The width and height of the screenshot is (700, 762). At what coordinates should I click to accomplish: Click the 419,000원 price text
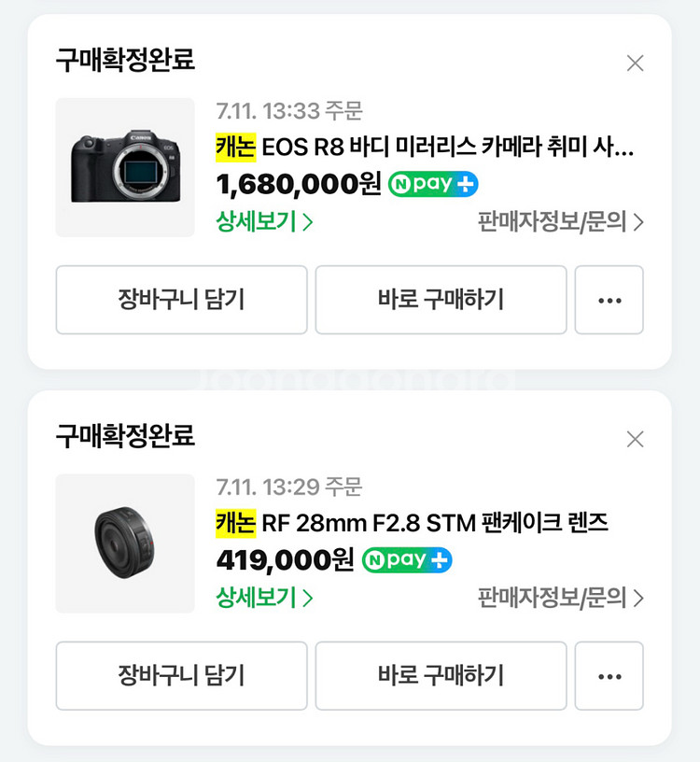click(285, 560)
